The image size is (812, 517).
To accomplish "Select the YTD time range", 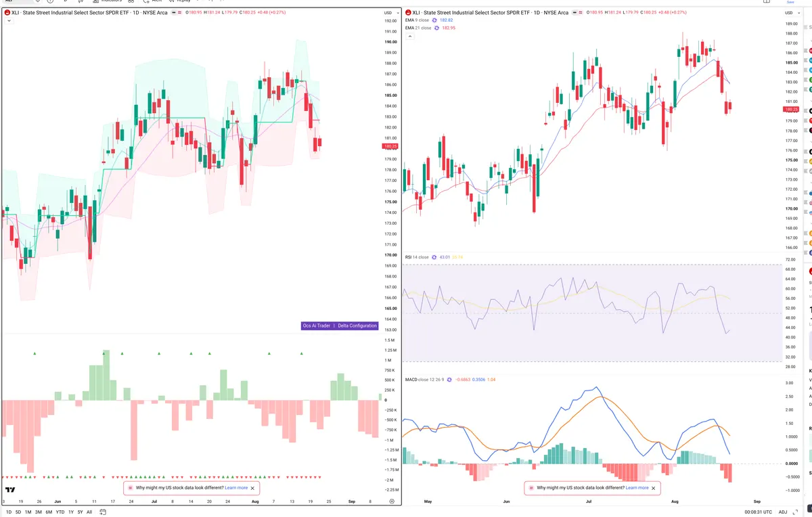I will coord(60,512).
